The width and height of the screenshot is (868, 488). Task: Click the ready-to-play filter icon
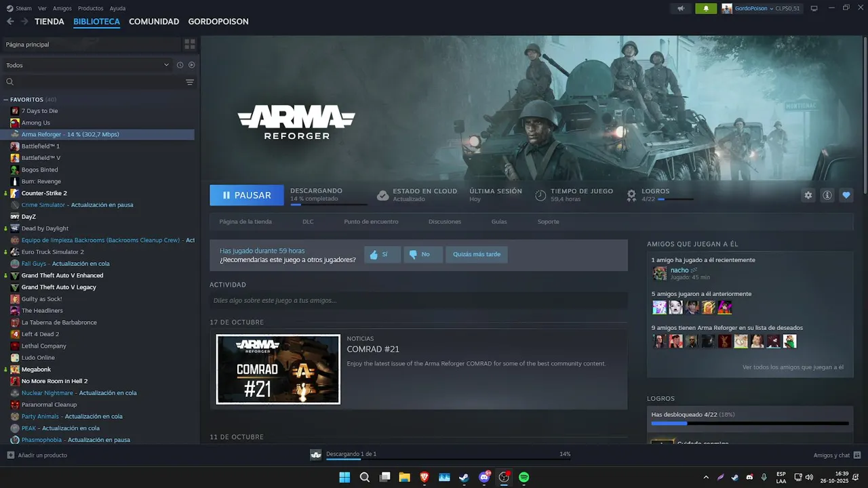click(192, 65)
